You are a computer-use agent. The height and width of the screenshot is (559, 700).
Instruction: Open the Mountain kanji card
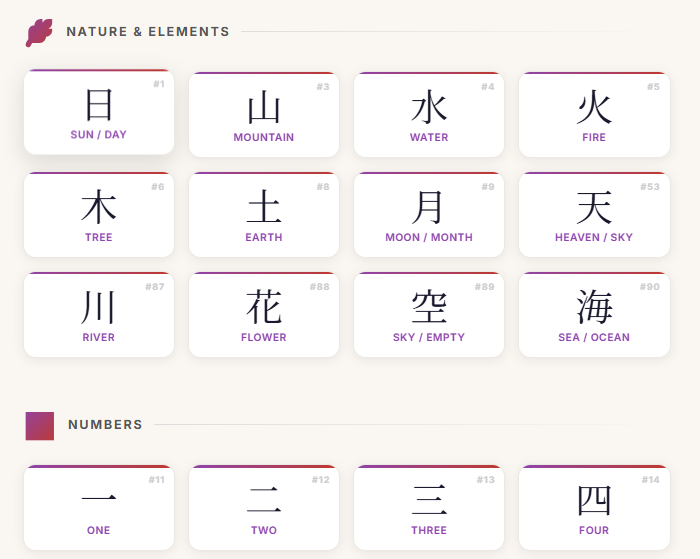tap(264, 114)
